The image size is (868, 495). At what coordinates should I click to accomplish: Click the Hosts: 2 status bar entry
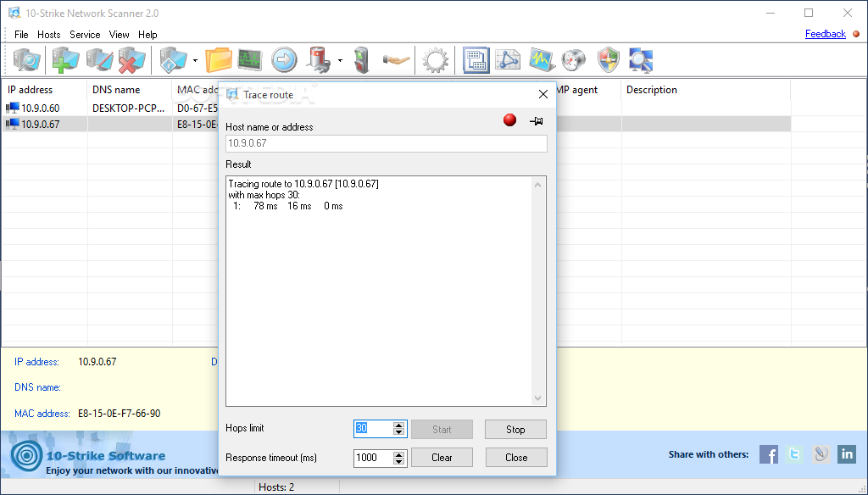[276, 487]
